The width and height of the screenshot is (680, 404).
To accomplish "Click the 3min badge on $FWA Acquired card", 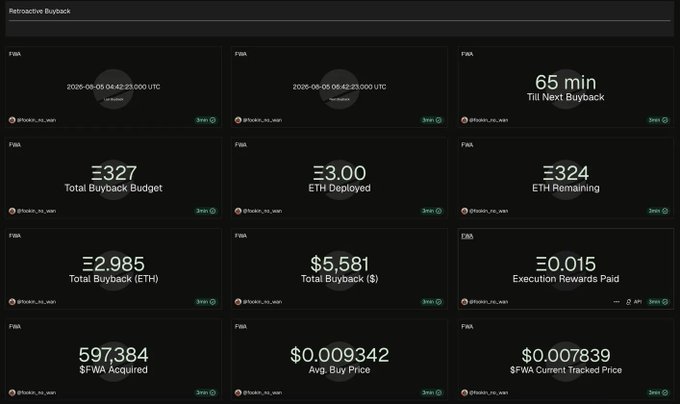I will pos(206,393).
